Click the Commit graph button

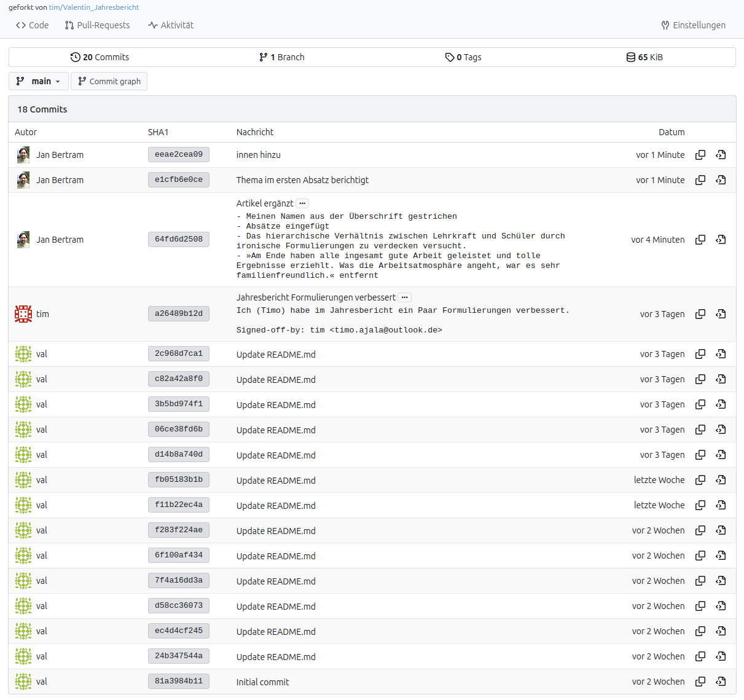109,81
